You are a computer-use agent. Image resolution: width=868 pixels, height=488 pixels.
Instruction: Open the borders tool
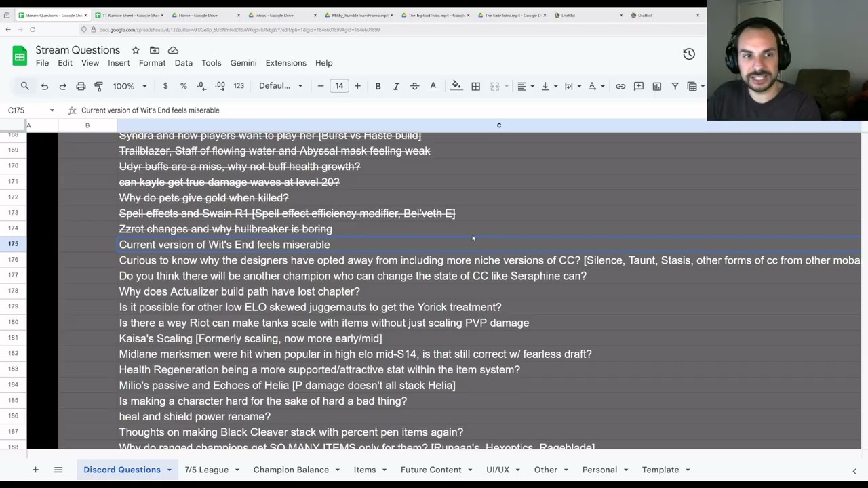pos(476,86)
